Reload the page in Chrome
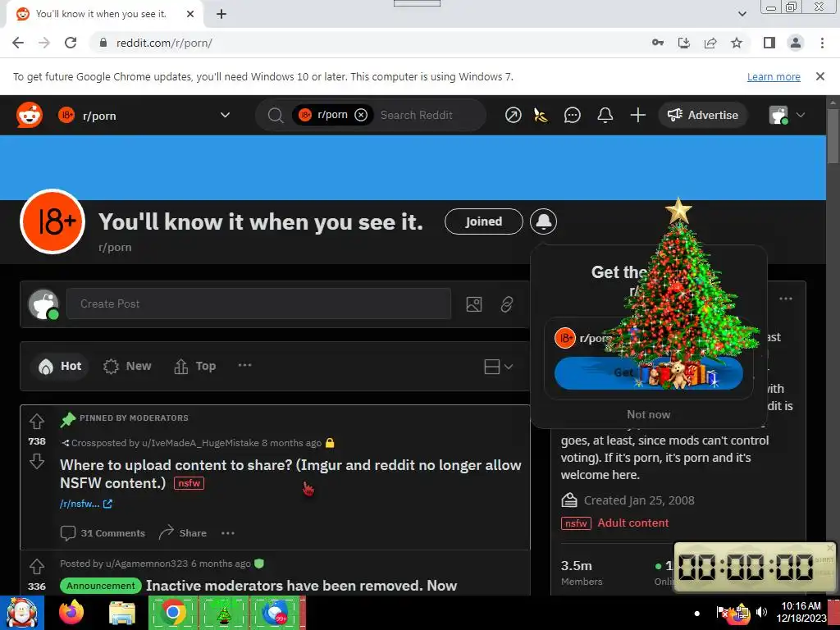This screenshot has height=630, width=840. [x=71, y=43]
